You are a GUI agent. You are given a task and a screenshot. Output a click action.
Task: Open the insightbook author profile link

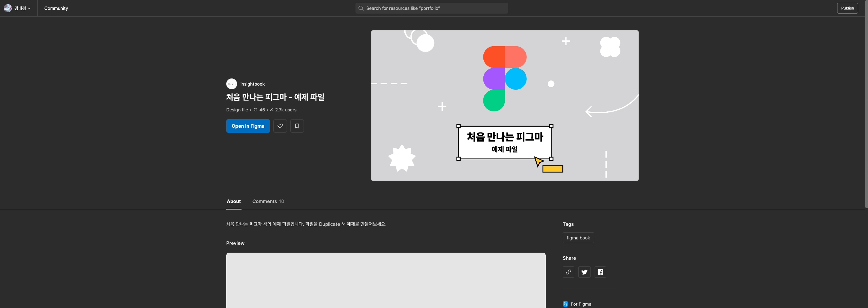252,84
